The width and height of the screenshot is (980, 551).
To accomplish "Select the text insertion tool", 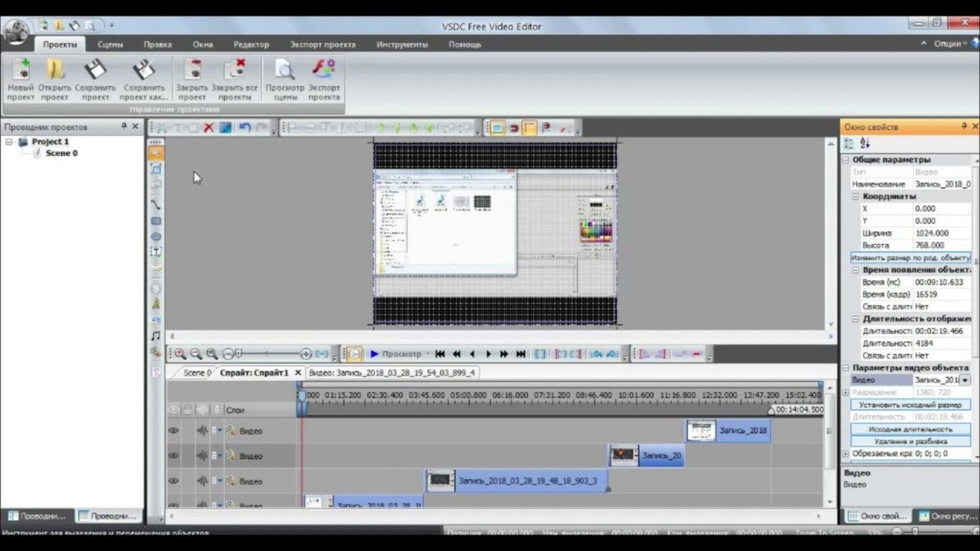I will (156, 253).
